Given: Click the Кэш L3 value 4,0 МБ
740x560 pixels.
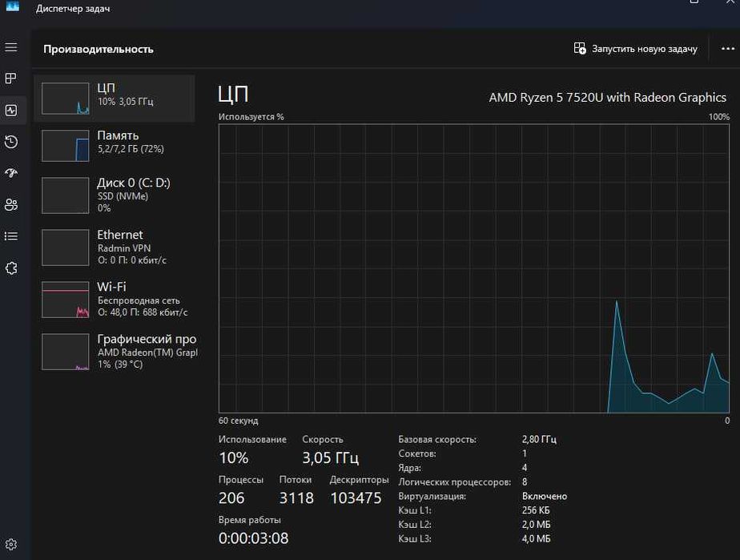Looking at the screenshot, I should coord(536,538).
